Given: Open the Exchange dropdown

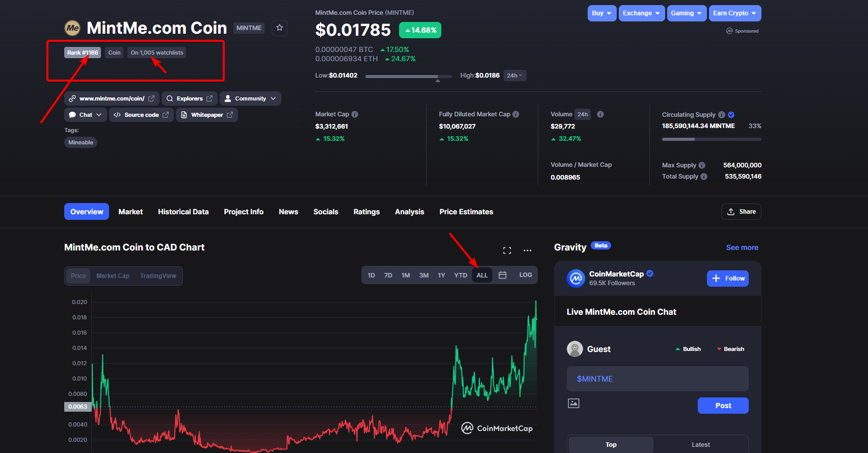Looking at the screenshot, I should pyautogui.click(x=642, y=13).
